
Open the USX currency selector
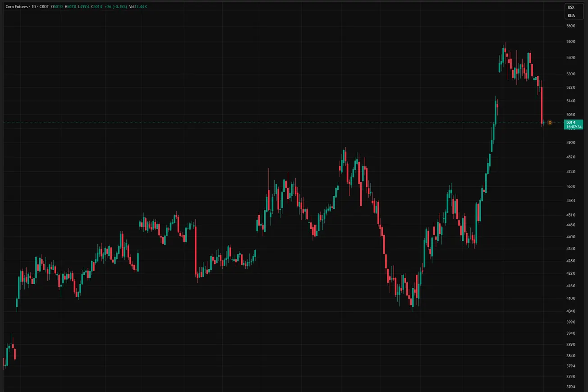571,7
